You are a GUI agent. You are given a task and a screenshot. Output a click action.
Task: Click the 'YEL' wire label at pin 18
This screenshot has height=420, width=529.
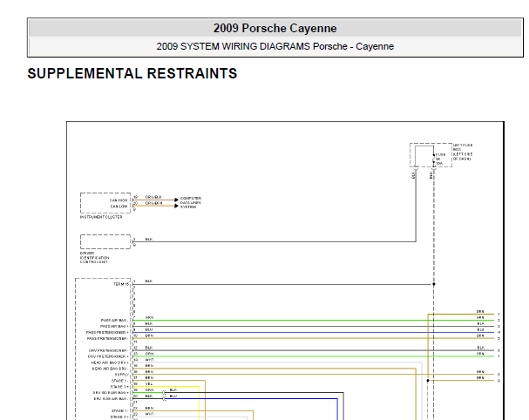(x=149, y=384)
